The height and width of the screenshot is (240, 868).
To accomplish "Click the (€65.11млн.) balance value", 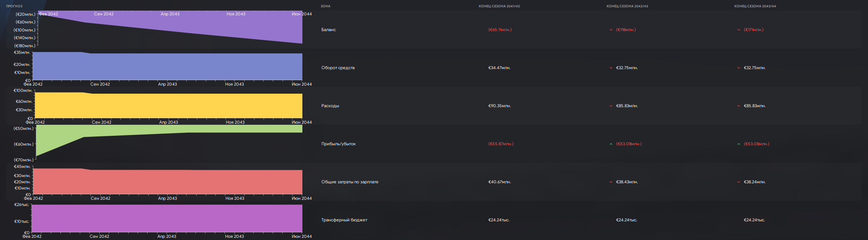I will (500, 30).
